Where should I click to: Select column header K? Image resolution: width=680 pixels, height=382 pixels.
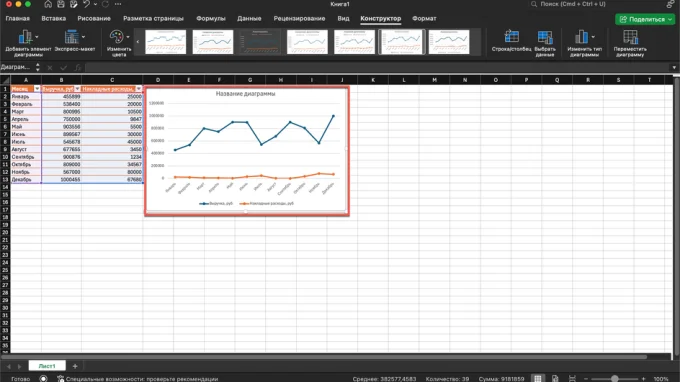[x=373, y=80]
